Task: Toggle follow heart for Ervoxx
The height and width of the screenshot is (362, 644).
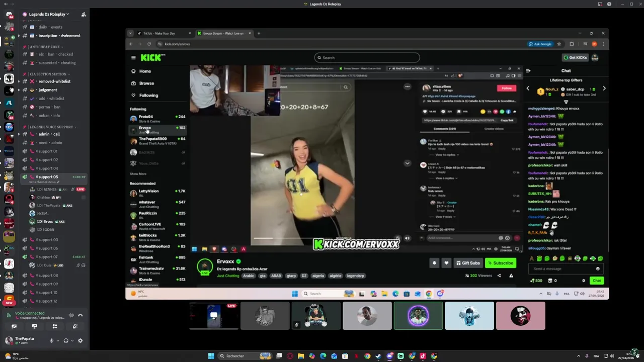Action: pyautogui.click(x=446, y=263)
